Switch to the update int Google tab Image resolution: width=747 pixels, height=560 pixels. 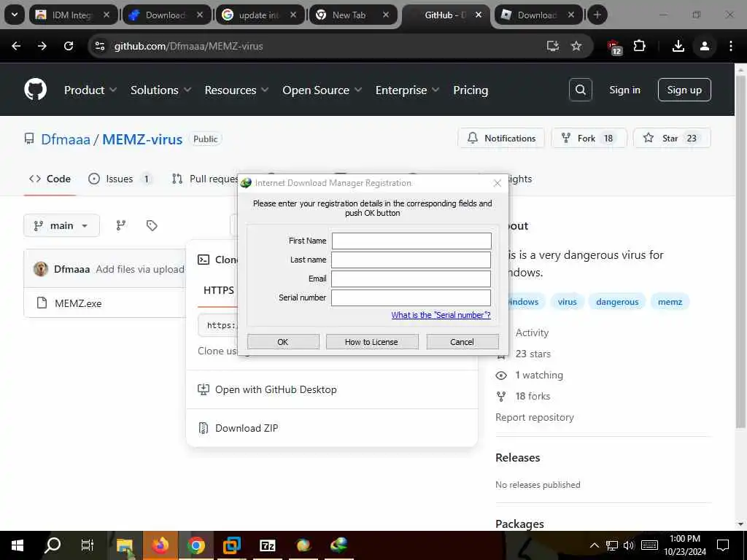coord(259,15)
